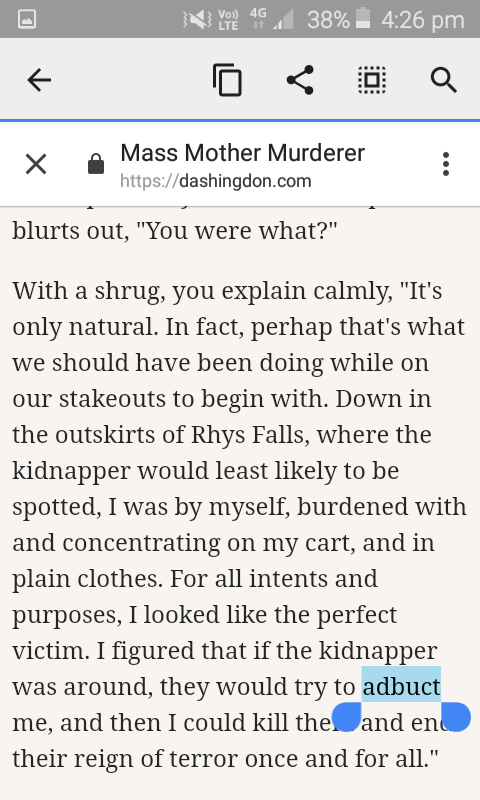This screenshot has width=480, height=800.
Task: Share the selected text via share icon
Action: coord(300,80)
